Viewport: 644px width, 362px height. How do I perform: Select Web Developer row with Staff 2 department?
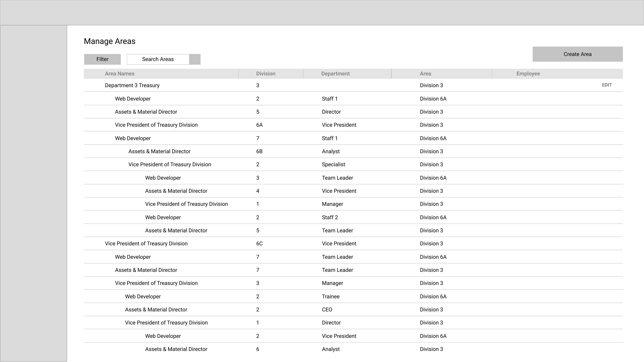tap(163, 217)
